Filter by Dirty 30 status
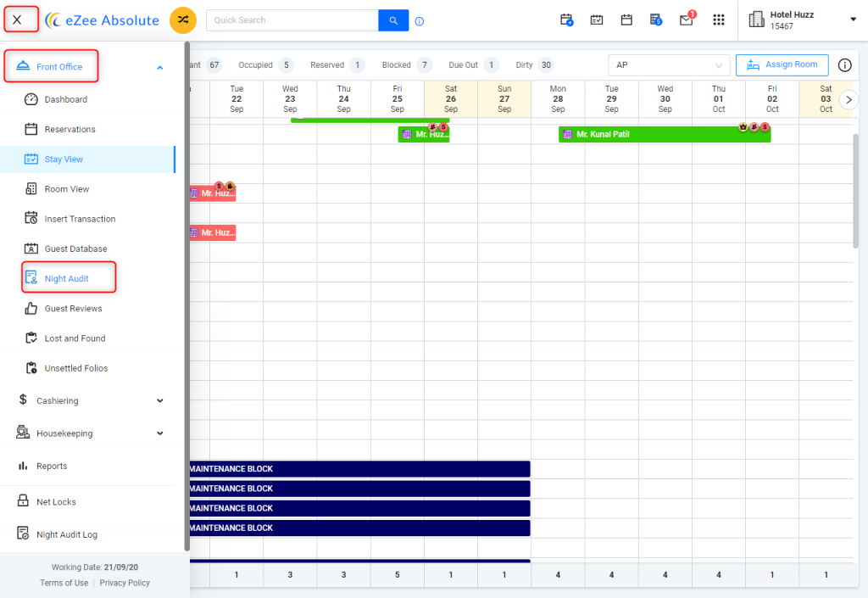The width and height of the screenshot is (868, 598). click(534, 65)
